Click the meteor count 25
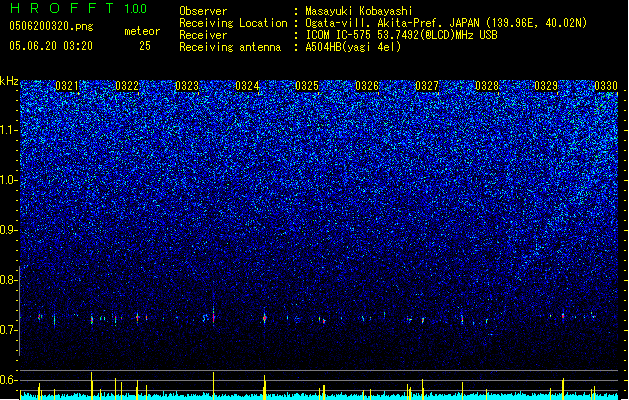Screen dimensions: 629x400 145,46
